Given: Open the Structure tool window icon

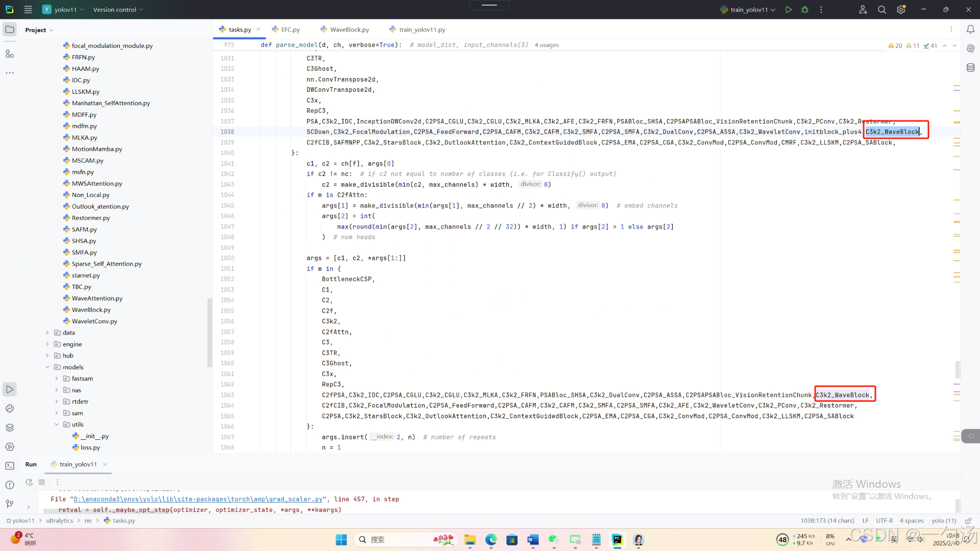Looking at the screenshot, I should coord(10,54).
